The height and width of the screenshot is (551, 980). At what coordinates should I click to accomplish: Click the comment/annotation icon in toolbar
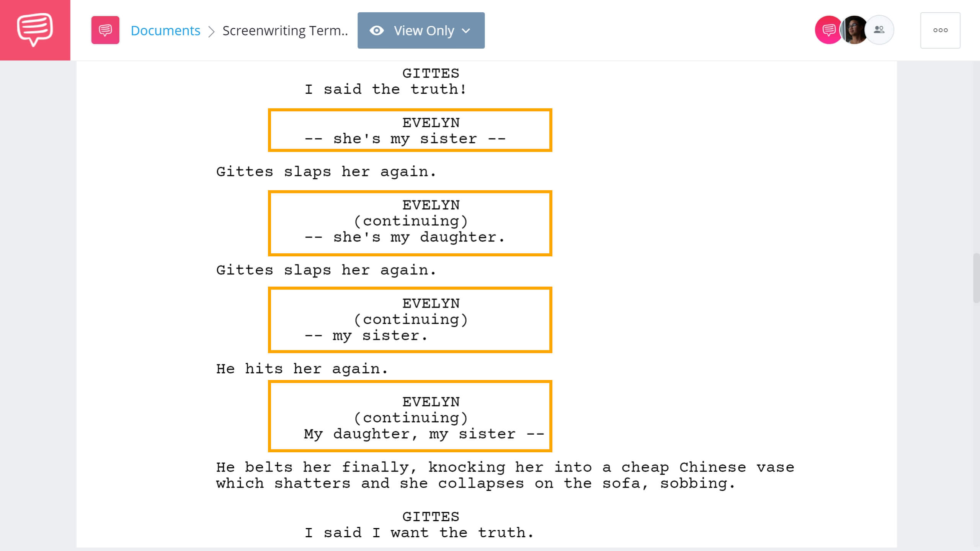point(105,30)
